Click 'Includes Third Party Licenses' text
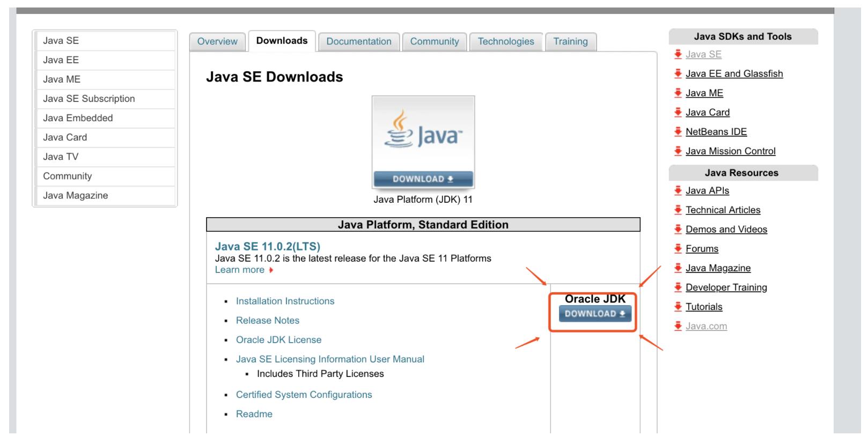The height and width of the screenshot is (443, 868). pos(320,374)
